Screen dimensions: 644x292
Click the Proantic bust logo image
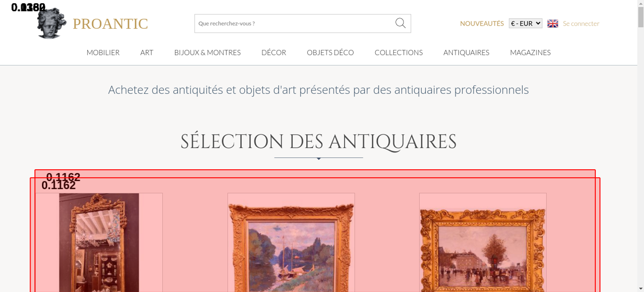pos(52,23)
